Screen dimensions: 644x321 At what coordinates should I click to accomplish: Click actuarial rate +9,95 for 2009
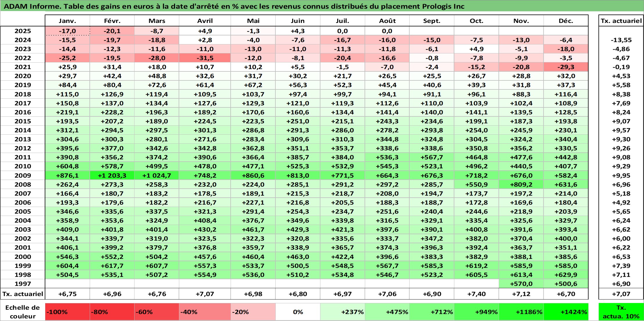tap(621, 176)
